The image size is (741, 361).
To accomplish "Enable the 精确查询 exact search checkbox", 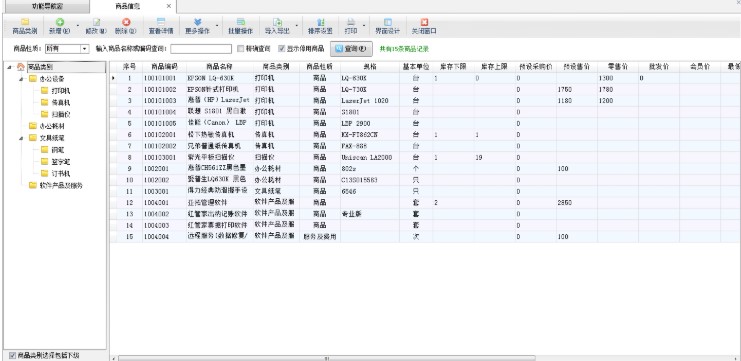I will pos(241,48).
